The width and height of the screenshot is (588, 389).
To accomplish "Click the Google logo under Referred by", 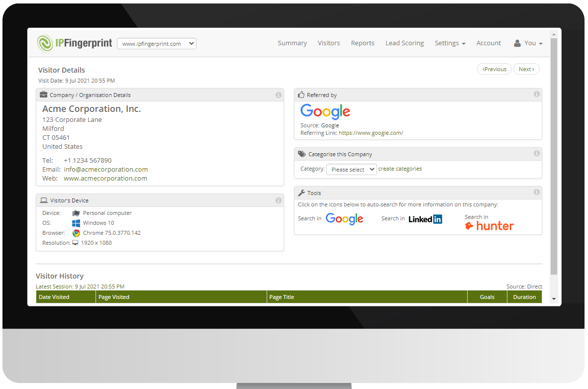I will (325, 111).
